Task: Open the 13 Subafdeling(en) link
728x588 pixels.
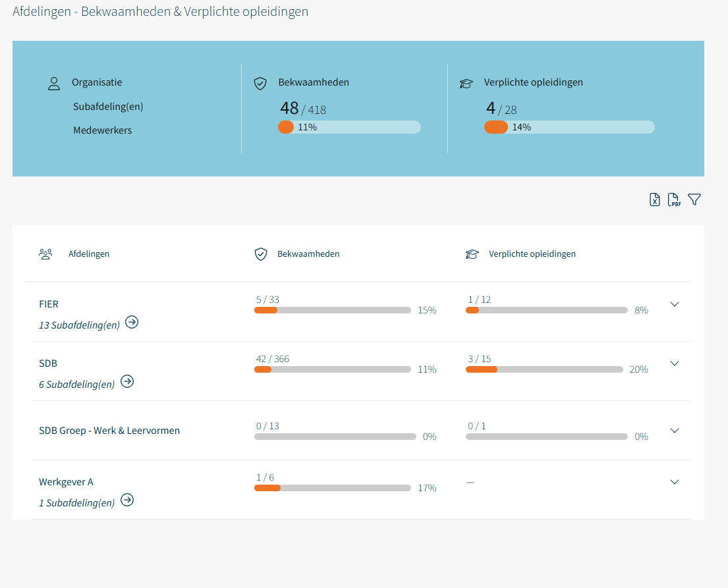Action: pos(80,325)
